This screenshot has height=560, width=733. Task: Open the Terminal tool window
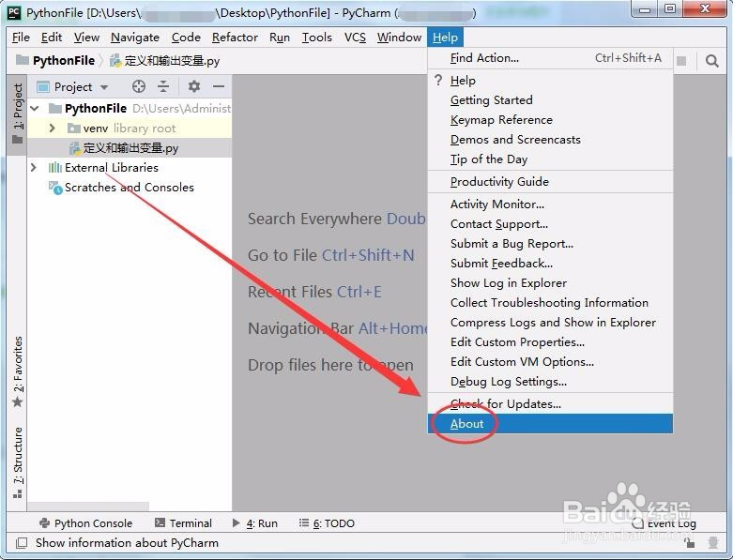183,523
